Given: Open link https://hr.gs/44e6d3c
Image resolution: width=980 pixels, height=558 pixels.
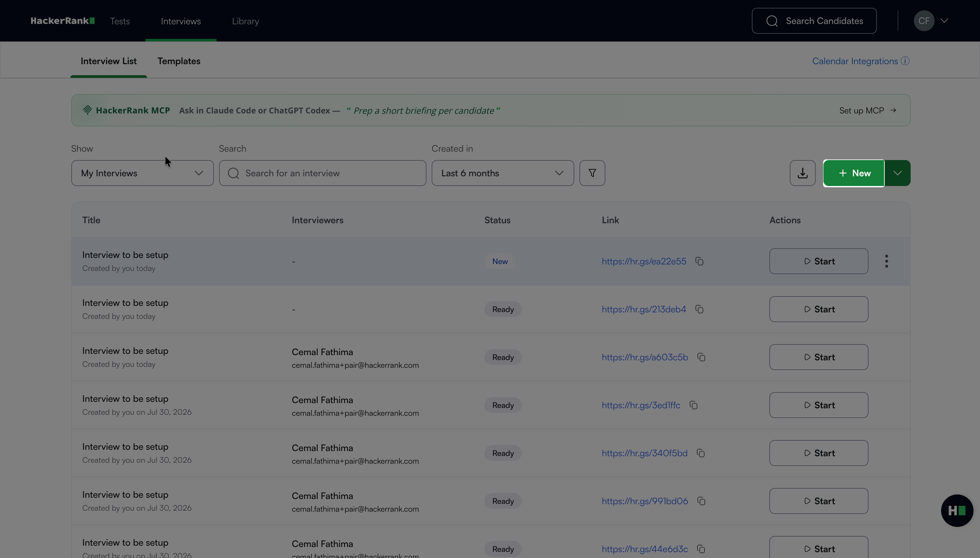Looking at the screenshot, I should pos(645,549).
